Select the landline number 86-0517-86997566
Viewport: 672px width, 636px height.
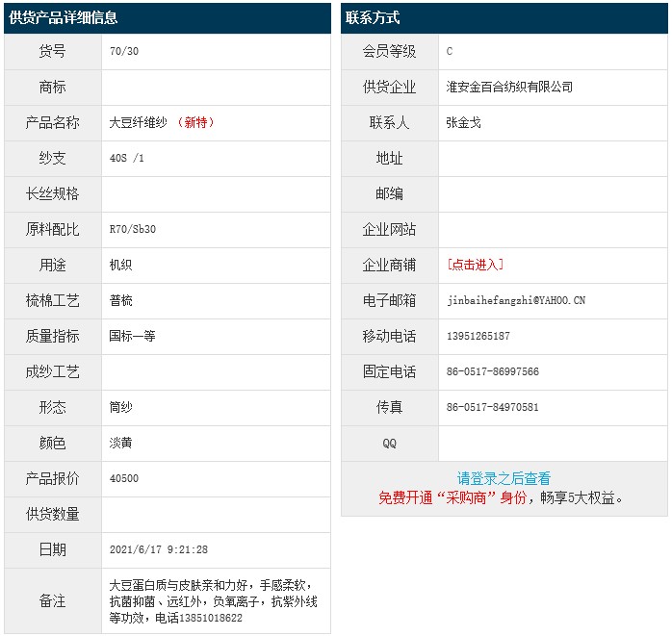pyautogui.click(x=493, y=371)
